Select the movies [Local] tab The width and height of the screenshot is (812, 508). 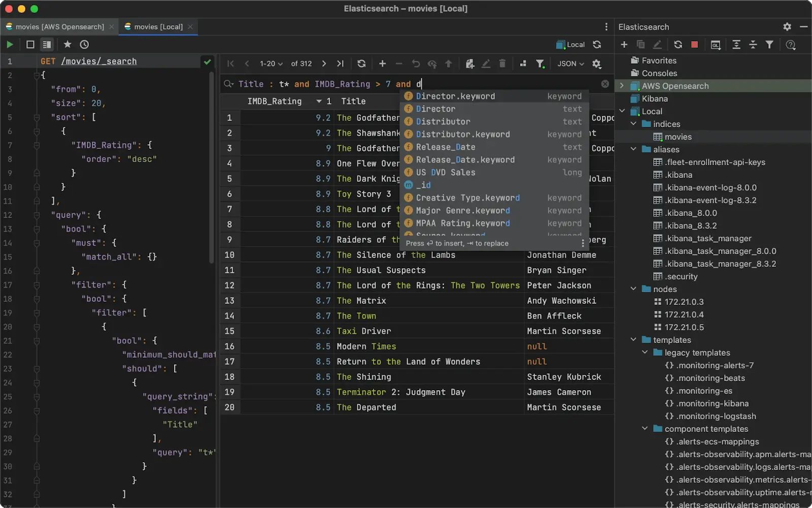158,27
